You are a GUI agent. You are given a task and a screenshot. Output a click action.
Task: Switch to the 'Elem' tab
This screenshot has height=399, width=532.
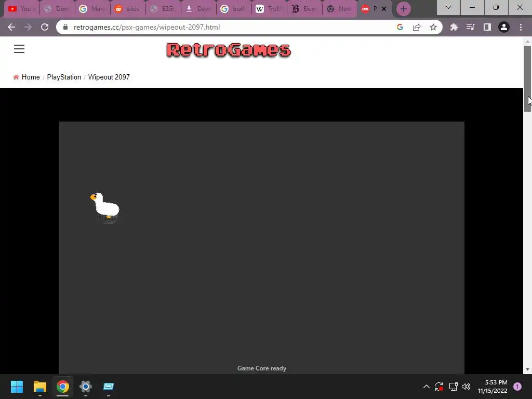tap(304, 9)
